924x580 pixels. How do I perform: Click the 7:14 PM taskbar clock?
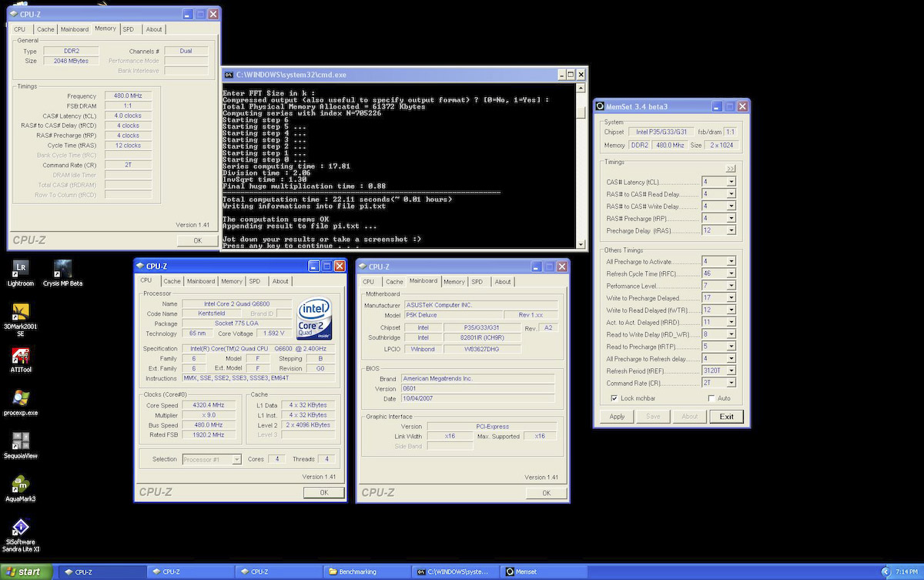[x=906, y=572]
